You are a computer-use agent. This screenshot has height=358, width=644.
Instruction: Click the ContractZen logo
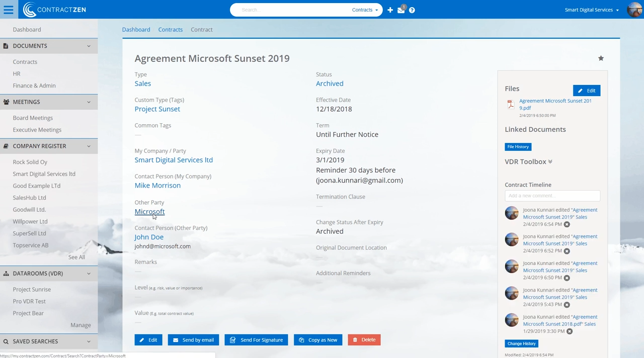[54, 10]
